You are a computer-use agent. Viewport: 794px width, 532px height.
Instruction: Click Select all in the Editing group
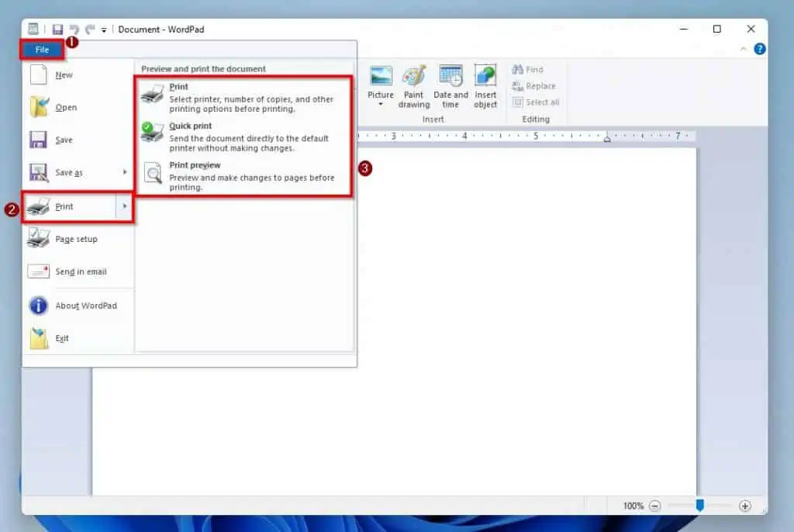click(535, 102)
